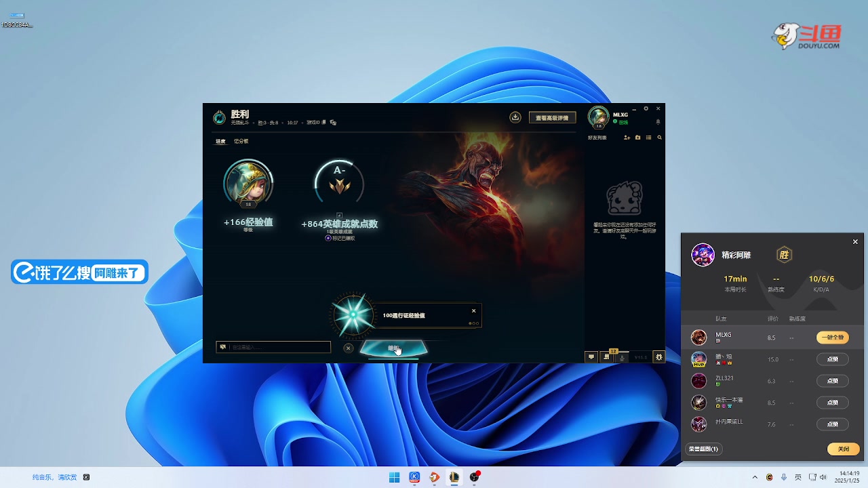Click the summoner level champion portrait
868x488 pixels.
[x=248, y=184]
